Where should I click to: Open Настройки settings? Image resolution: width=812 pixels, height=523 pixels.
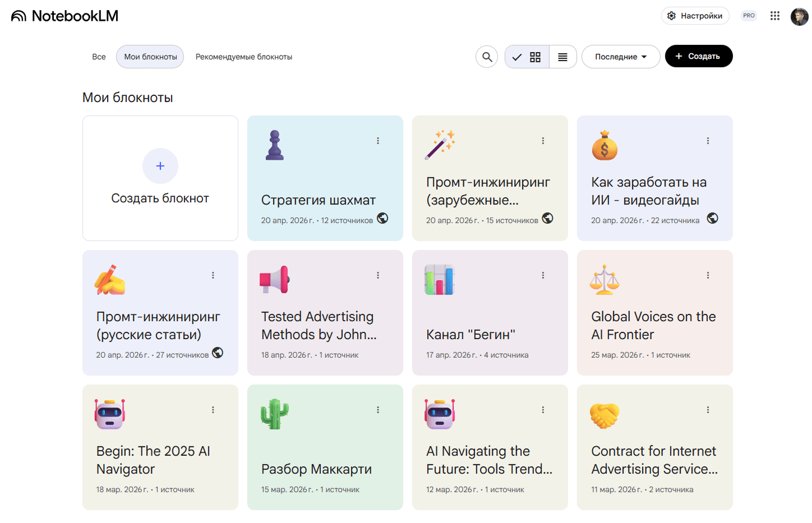tap(695, 16)
